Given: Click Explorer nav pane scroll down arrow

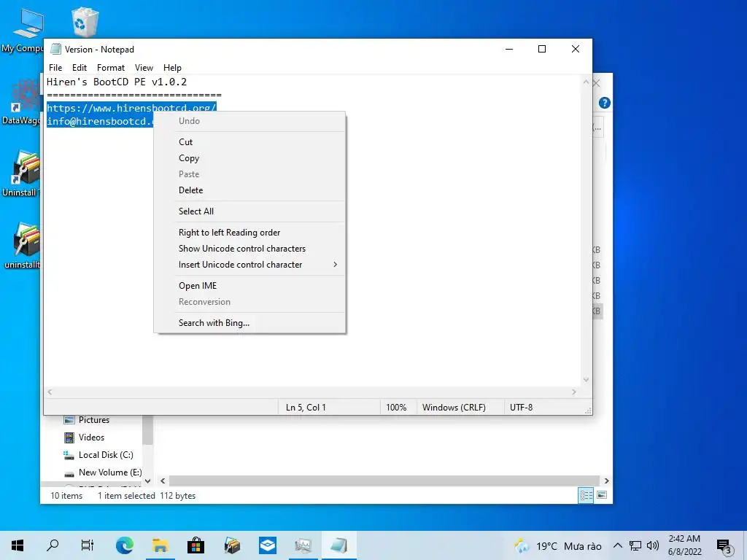Looking at the screenshot, I should 147,481.
